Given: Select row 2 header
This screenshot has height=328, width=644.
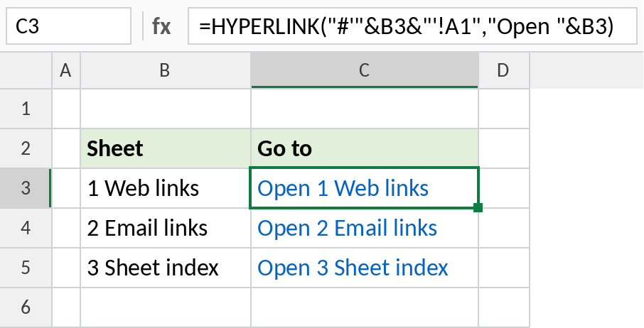Looking at the screenshot, I should 26,148.
